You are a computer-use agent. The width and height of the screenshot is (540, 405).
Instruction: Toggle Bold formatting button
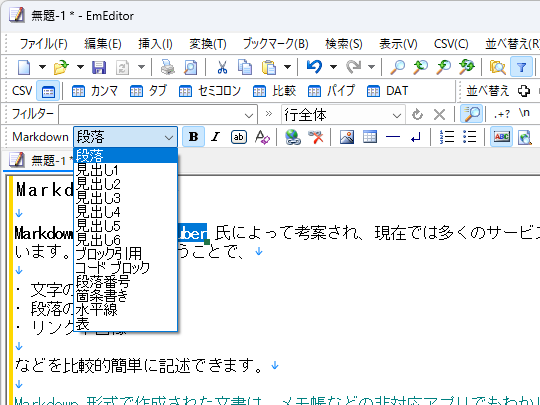[193, 137]
